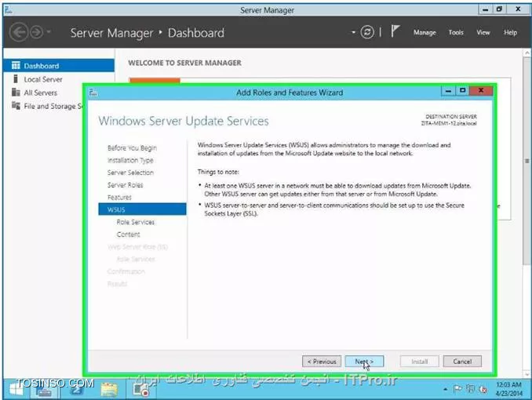
Task: Go to Before You Begin wizard step
Action: [132, 148]
